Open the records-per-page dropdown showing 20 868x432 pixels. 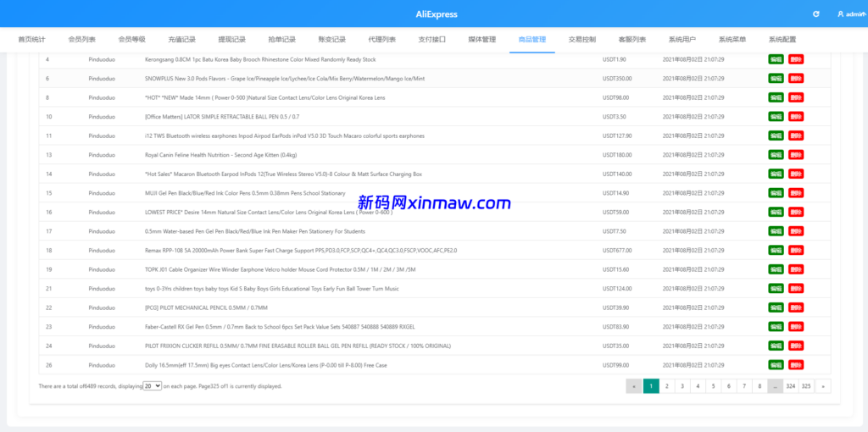click(153, 385)
